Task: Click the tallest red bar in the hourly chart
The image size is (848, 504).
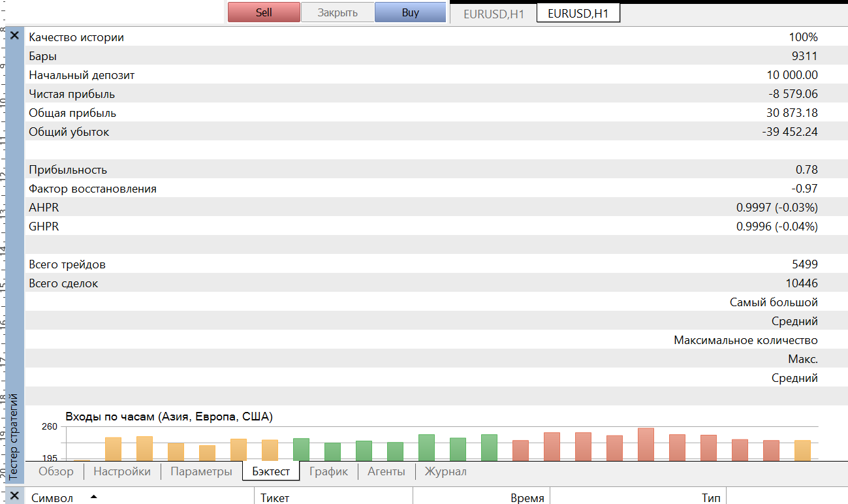Action: point(646,445)
